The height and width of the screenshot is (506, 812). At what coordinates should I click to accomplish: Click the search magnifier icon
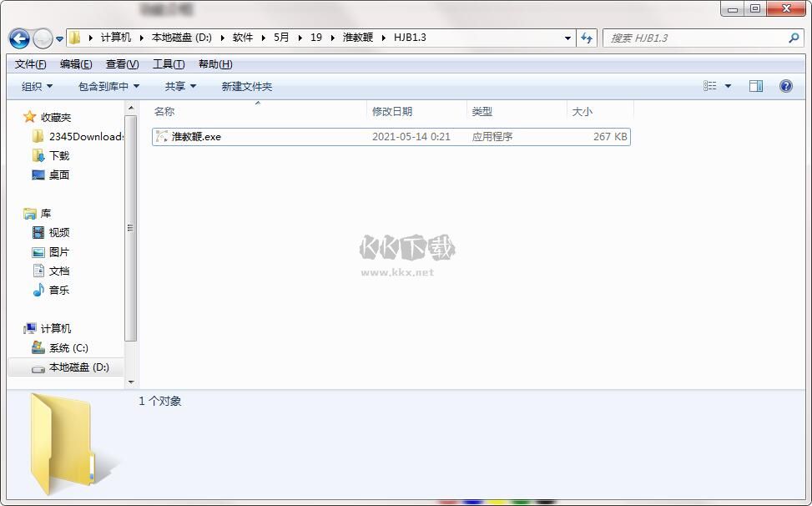pos(794,38)
